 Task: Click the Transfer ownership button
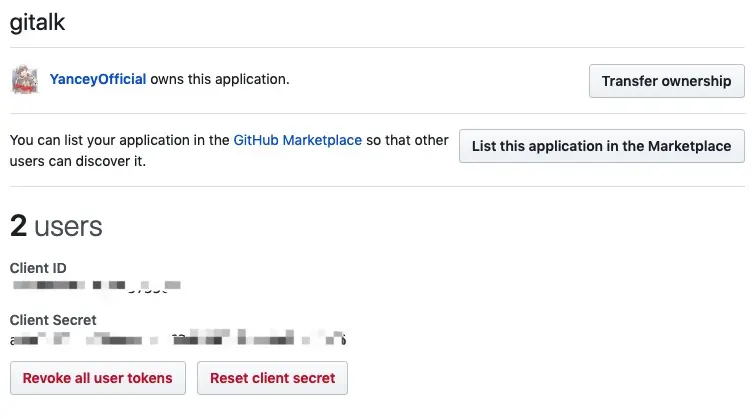[666, 81]
